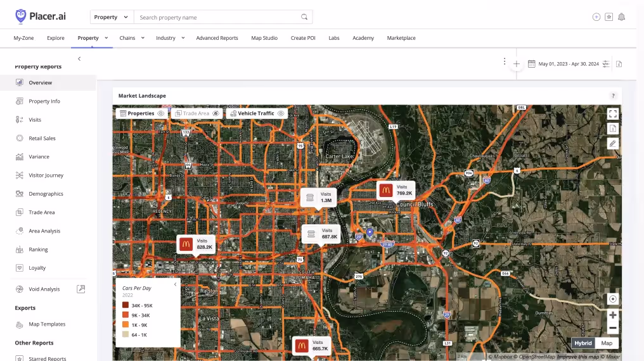Expand the Property nav dropdown chevron
The width and height of the screenshot is (644, 361).
pyautogui.click(x=106, y=38)
